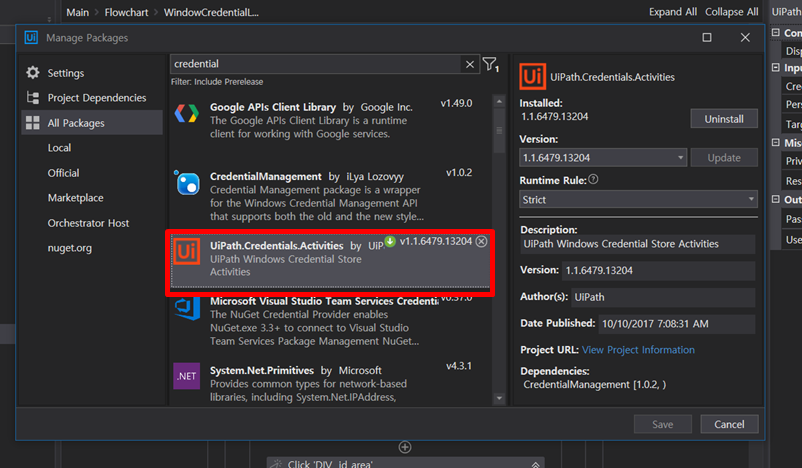Click the package list scrollbar thumb
This screenshot has width=802, height=468.
(x=499, y=130)
